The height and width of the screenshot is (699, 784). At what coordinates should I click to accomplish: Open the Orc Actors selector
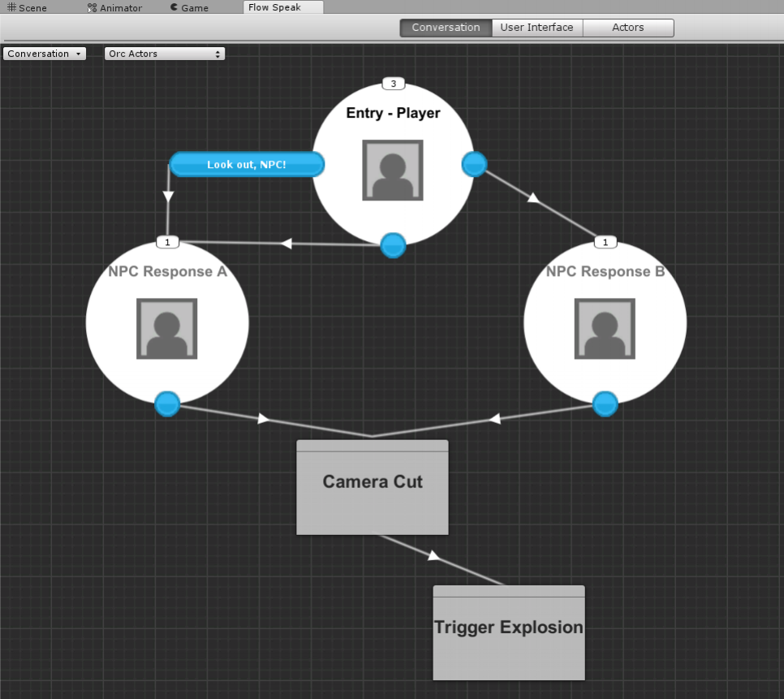[x=164, y=54]
